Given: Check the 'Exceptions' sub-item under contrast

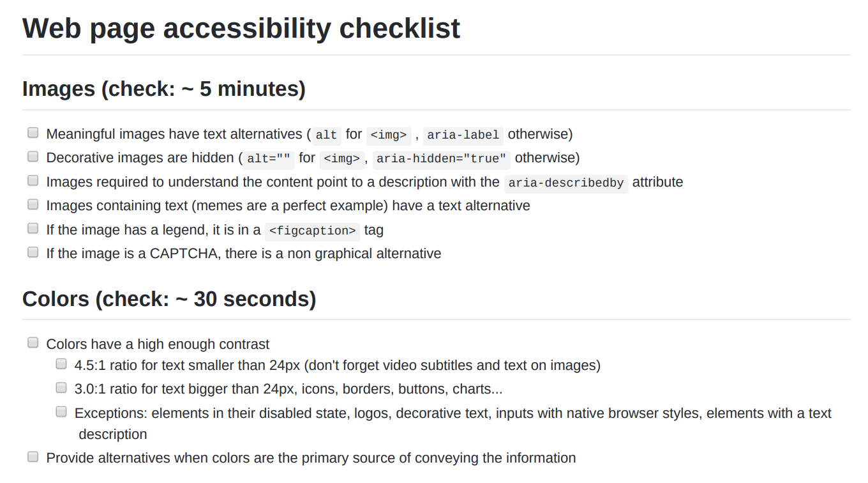Looking at the screenshot, I should click(61, 411).
